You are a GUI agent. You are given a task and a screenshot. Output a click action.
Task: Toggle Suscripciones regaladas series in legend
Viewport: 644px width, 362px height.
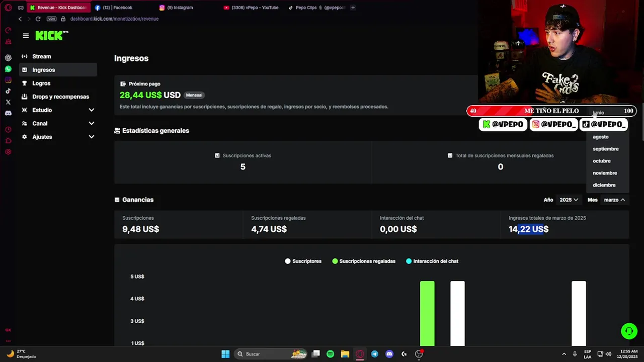pyautogui.click(x=364, y=261)
